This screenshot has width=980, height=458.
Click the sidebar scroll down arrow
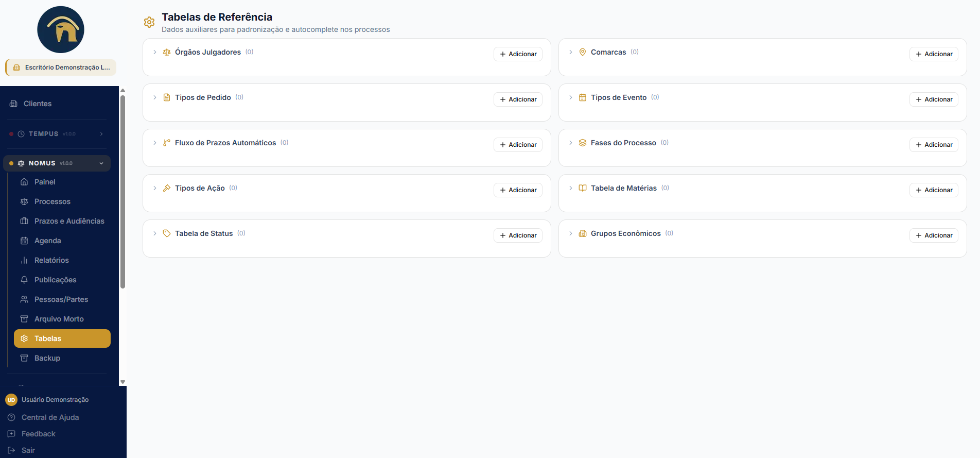click(122, 382)
